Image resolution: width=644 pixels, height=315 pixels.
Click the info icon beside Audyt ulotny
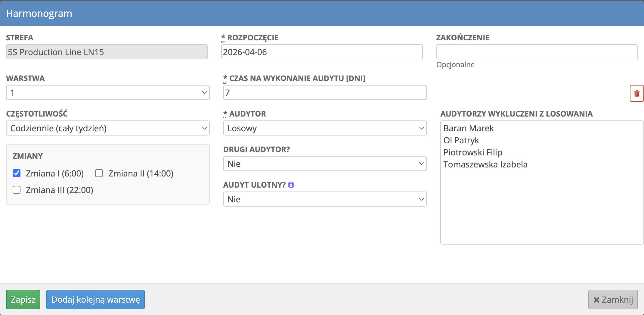click(x=291, y=185)
